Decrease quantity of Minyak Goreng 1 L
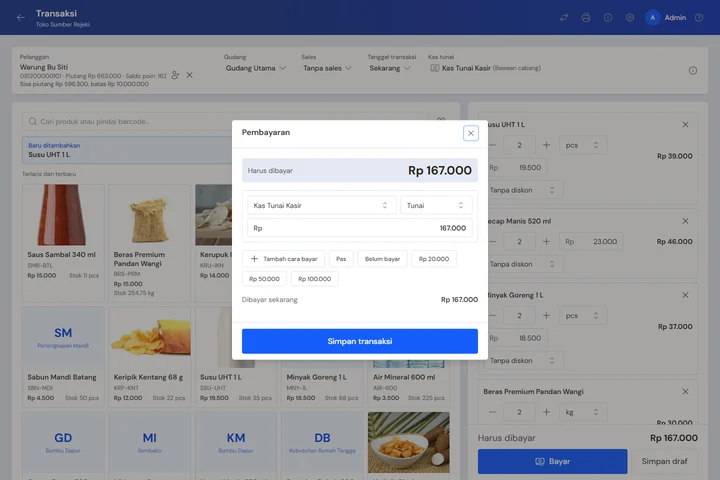 tap(492, 316)
